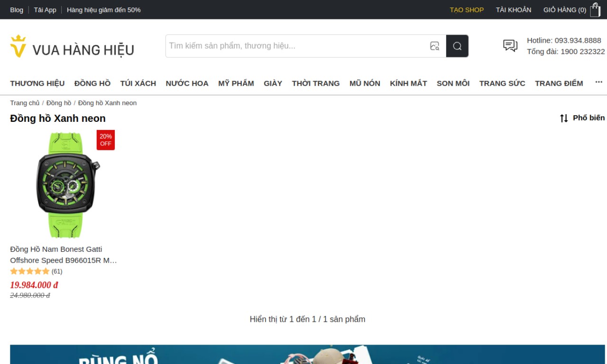Click the Đồng hồ Xanh neon page heading
The width and height of the screenshot is (607, 364).
[58, 118]
